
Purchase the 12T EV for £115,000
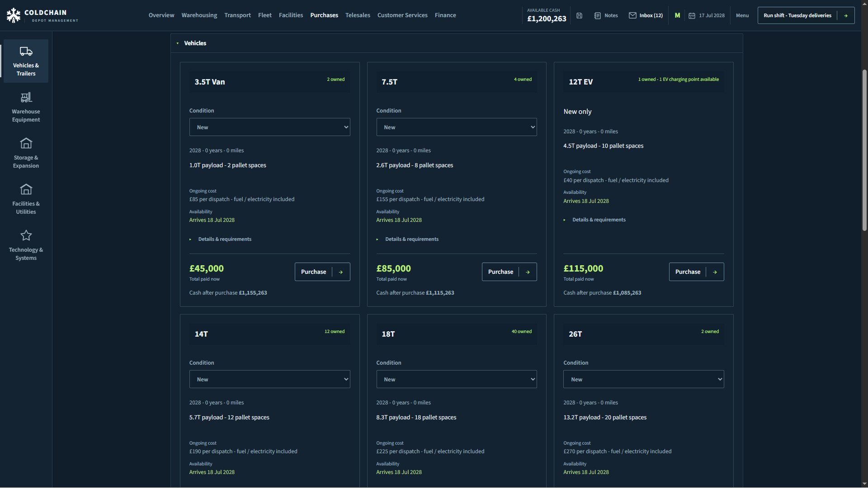point(696,272)
